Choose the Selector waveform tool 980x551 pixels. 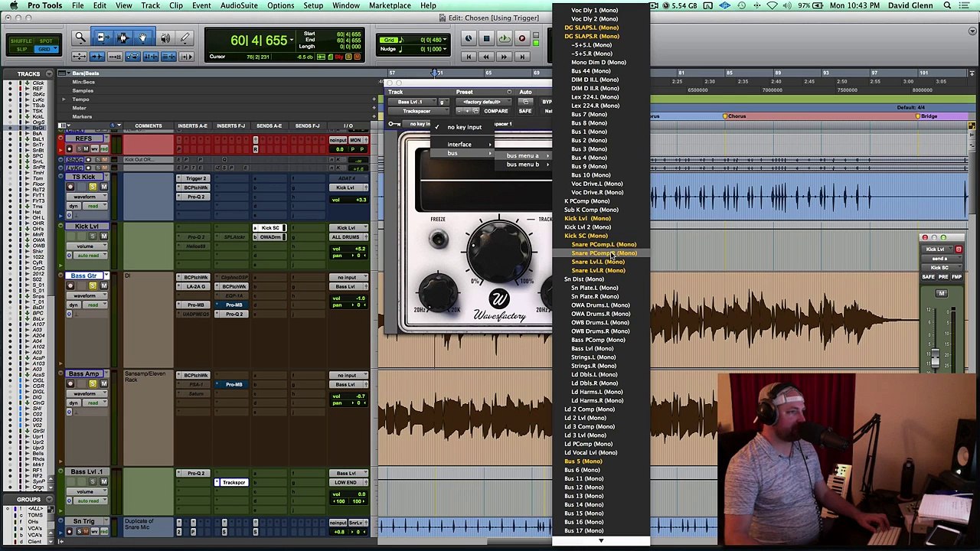click(x=122, y=37)
